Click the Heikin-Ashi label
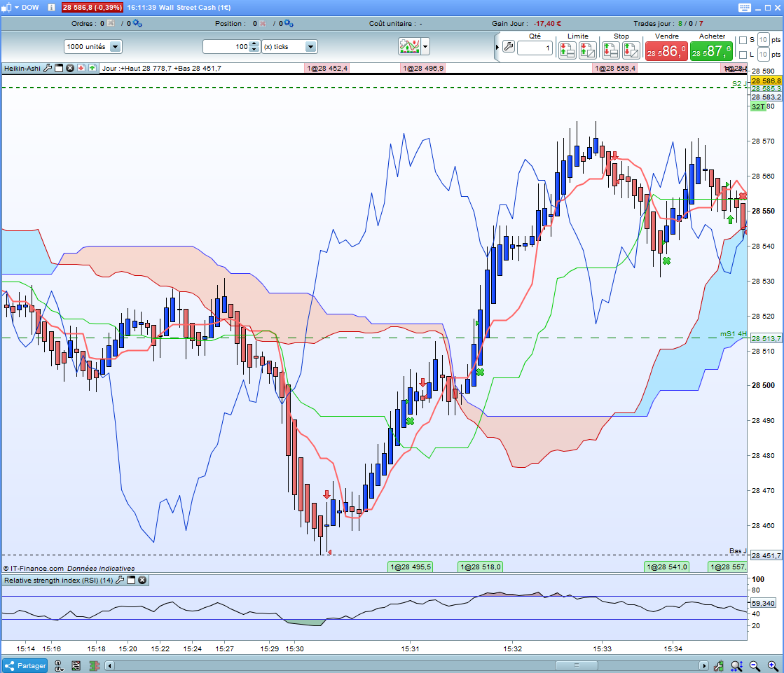 [22, 68]
